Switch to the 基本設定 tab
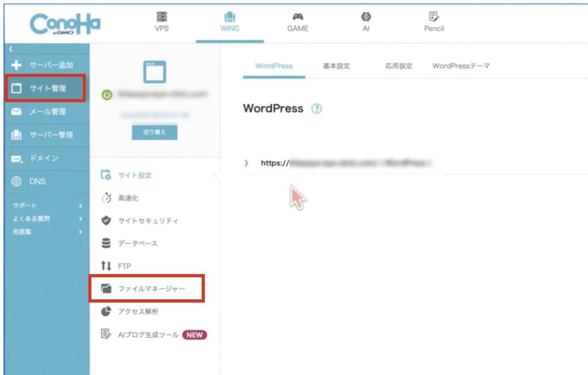 pos(336,66)
